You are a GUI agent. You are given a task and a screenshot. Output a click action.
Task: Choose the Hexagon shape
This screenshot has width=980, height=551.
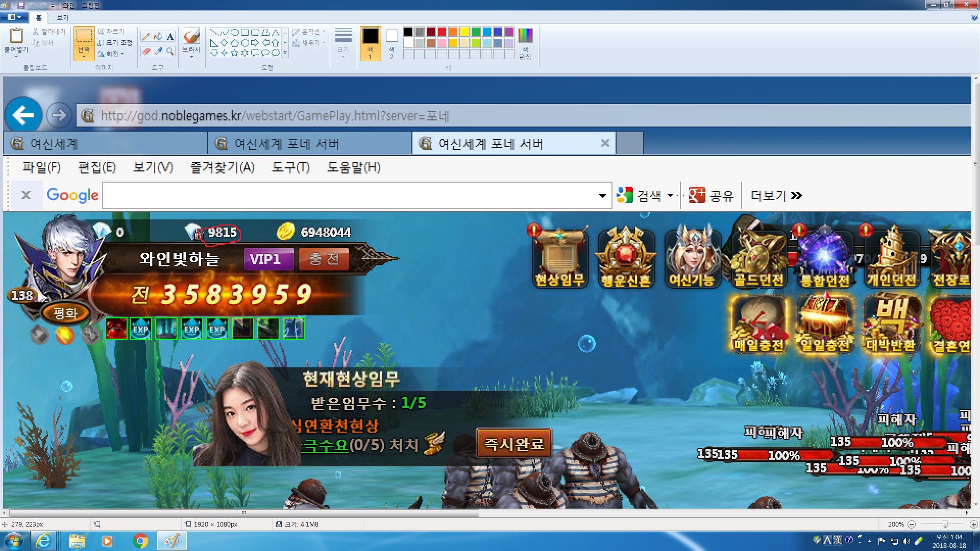[245, 43]
